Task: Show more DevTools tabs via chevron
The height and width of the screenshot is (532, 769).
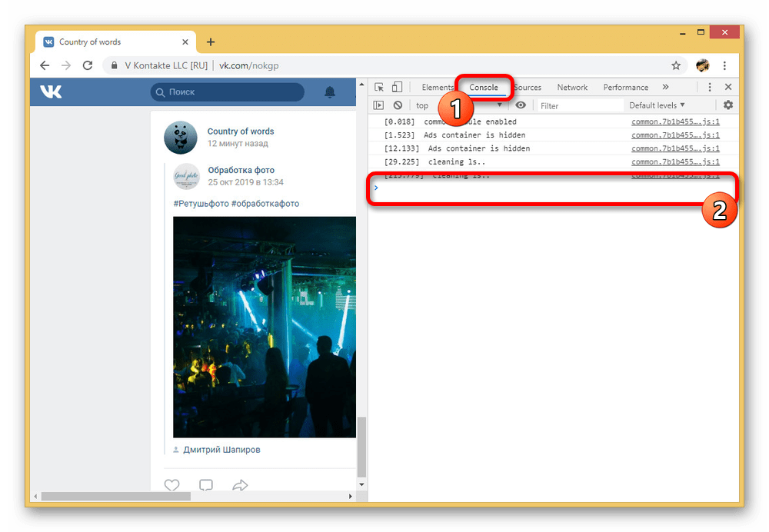Action: pos(665,88)
